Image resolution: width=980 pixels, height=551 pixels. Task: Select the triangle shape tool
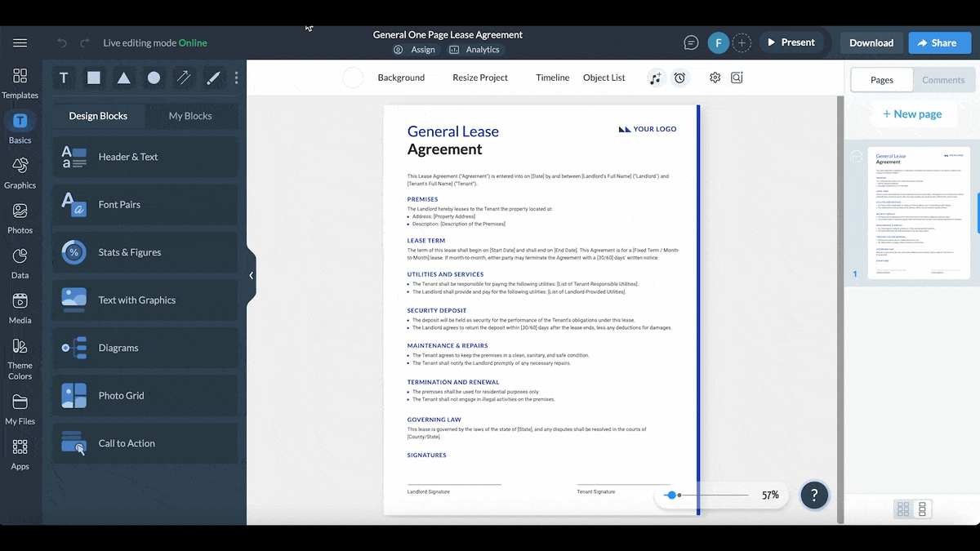(123, 78)
